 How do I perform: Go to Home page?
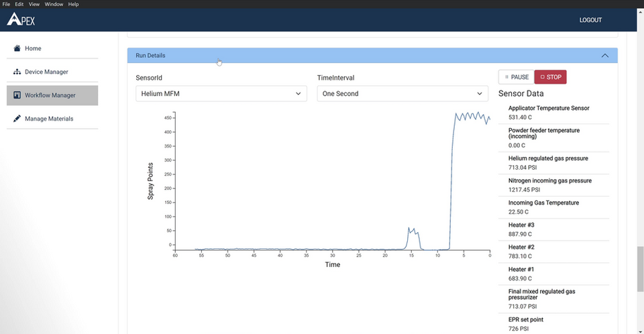pyautogui.click(x=52, y=48)
